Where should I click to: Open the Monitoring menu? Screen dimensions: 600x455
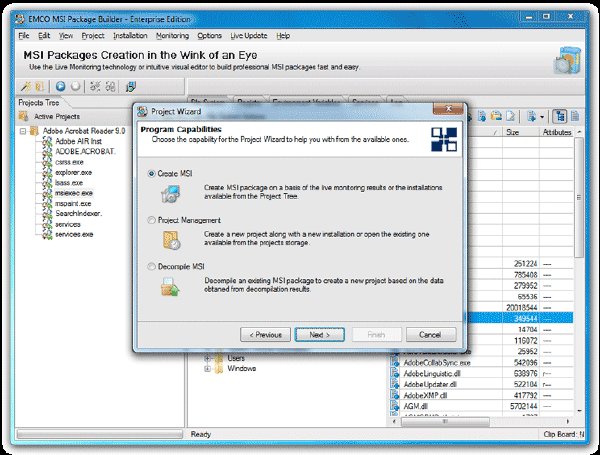(173, 36)
